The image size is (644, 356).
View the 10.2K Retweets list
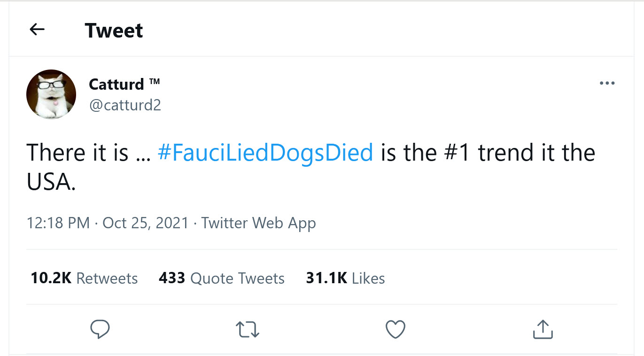[x=84, y=278]
